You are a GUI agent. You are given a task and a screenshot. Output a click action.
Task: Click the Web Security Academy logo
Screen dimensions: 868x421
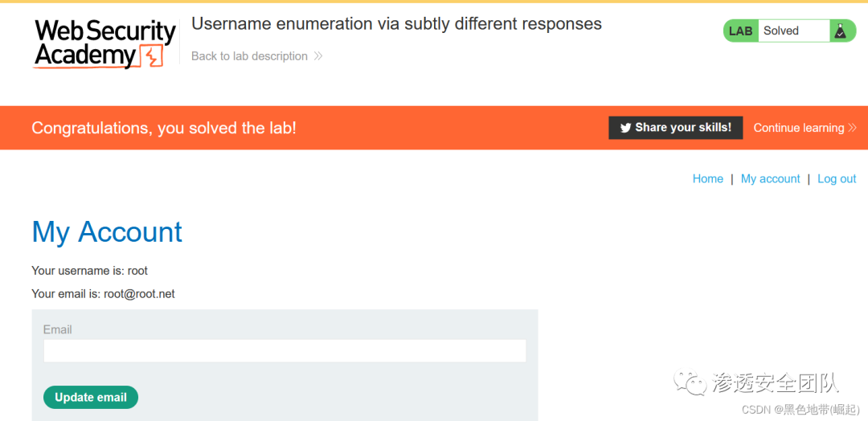coord(104,43)
